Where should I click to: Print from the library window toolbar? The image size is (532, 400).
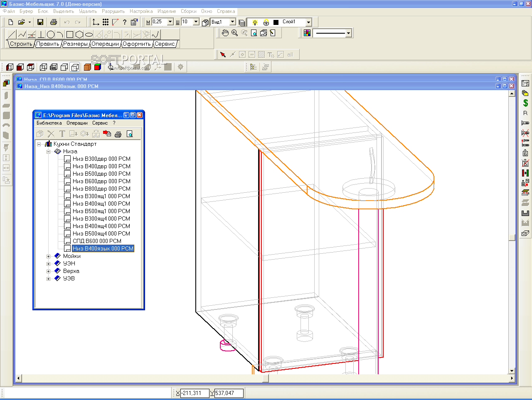pyautogui.click(x=118, y=134)
